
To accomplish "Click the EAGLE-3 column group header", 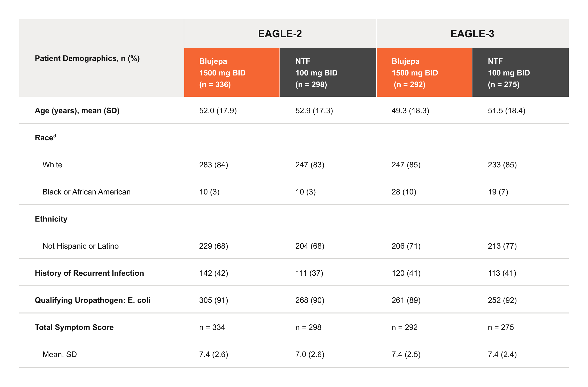I will pyautogui.click(x=472, y=34).
